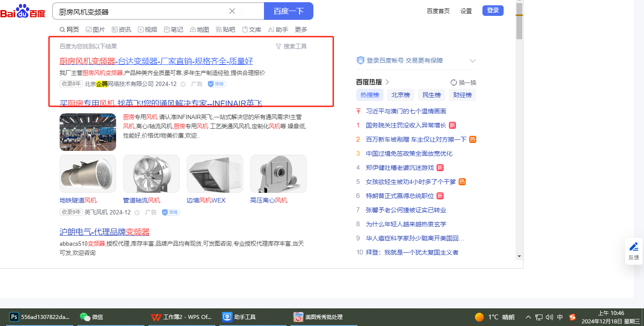Screen dimensions: 644x326
Task: Open the 地图 tab
Action: coord(200,30)
